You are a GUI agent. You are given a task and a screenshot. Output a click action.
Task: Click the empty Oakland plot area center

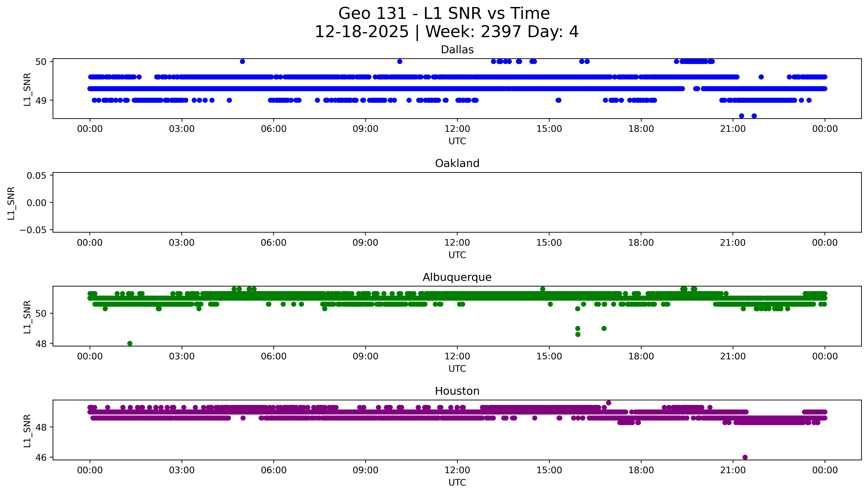457,203
